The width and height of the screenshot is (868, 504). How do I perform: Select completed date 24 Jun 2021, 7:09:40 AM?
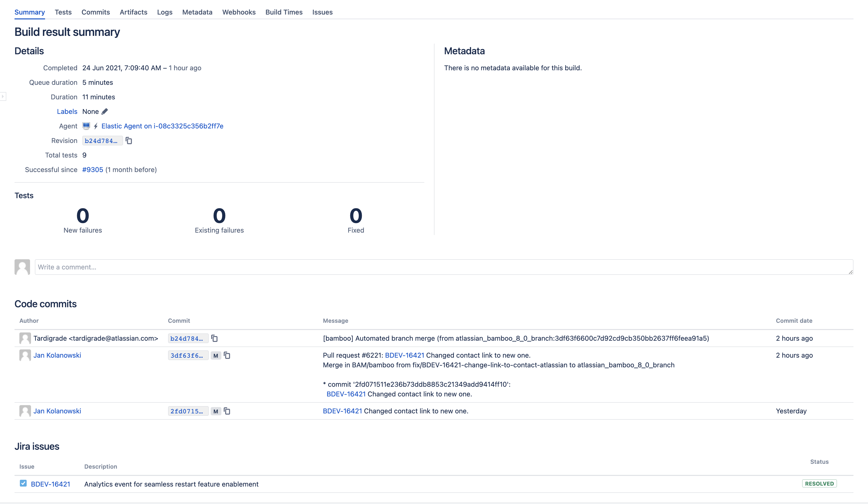pos(122,68)
